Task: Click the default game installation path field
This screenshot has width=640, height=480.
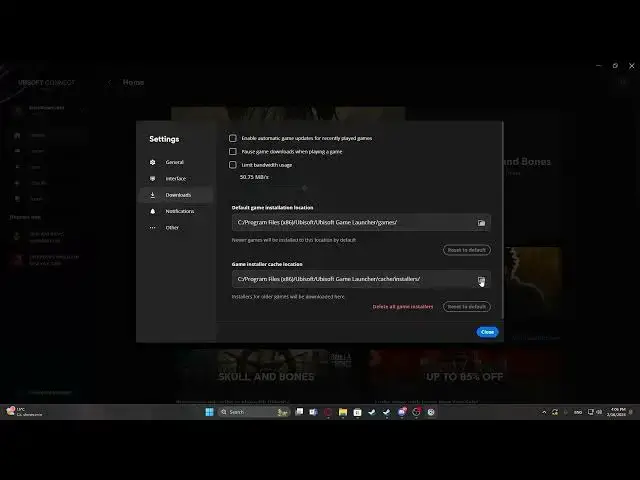Action: 361,222
